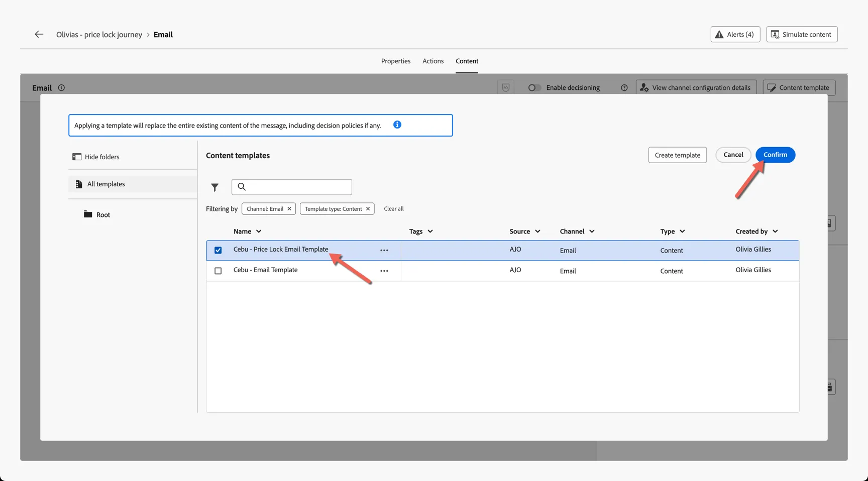This screenshot has width=868, height=481.
Task: Open the filter funnel icon
Action: tap(214, 187)
